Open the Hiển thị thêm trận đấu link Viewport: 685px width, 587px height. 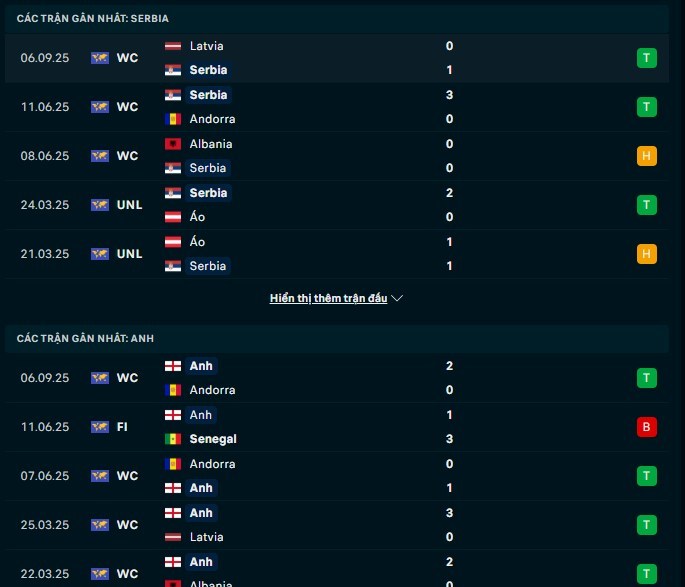pos(329,298)
